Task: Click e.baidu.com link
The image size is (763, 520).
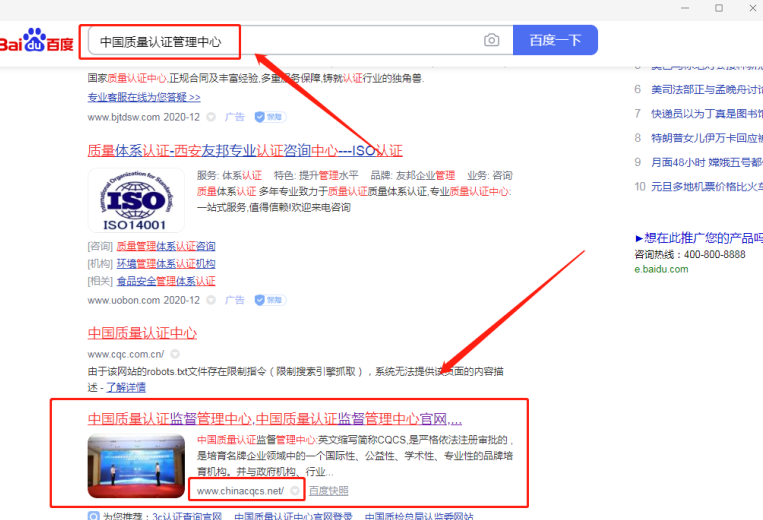Action: tap(661, 269)
